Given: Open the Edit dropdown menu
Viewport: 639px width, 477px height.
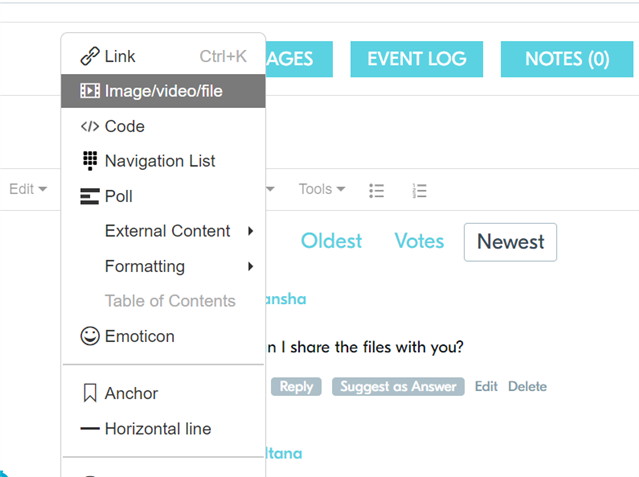Looking at the screenshot, I should [x=28, y=189].
